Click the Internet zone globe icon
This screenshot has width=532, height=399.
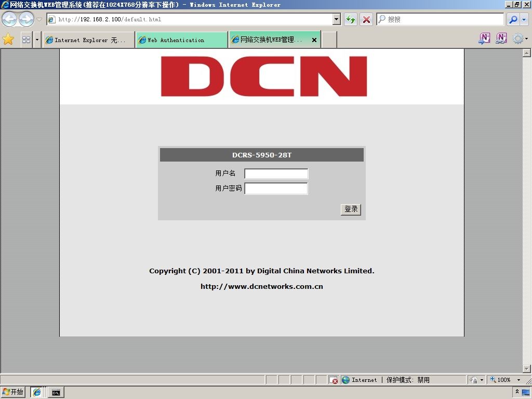pos(345,380)
